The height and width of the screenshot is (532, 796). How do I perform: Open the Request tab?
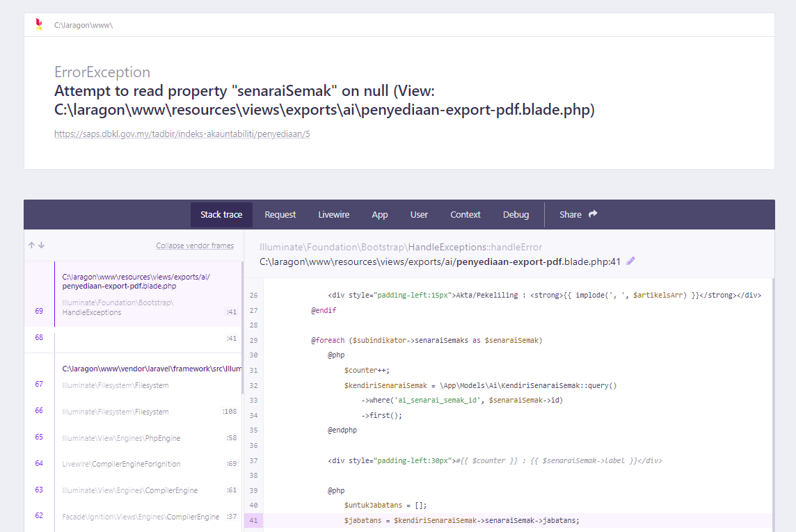point(280,215)
